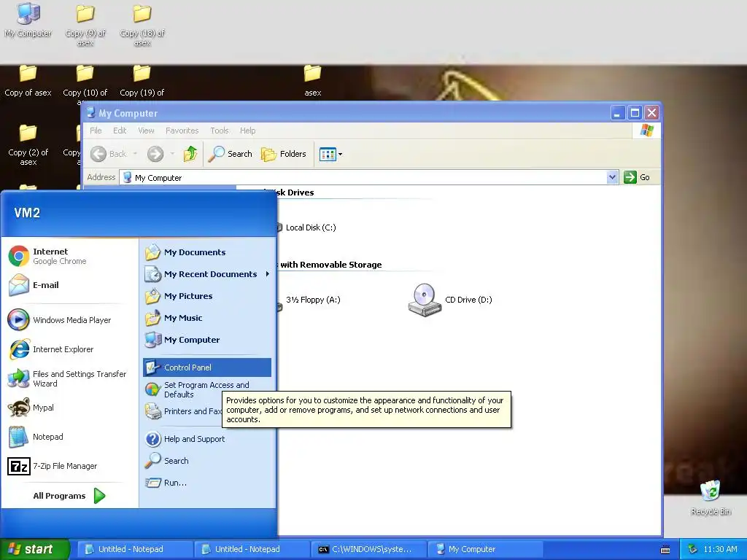Select the Copy (9) of asex folder
747x560 pixels.
click(x=85, y=25)
